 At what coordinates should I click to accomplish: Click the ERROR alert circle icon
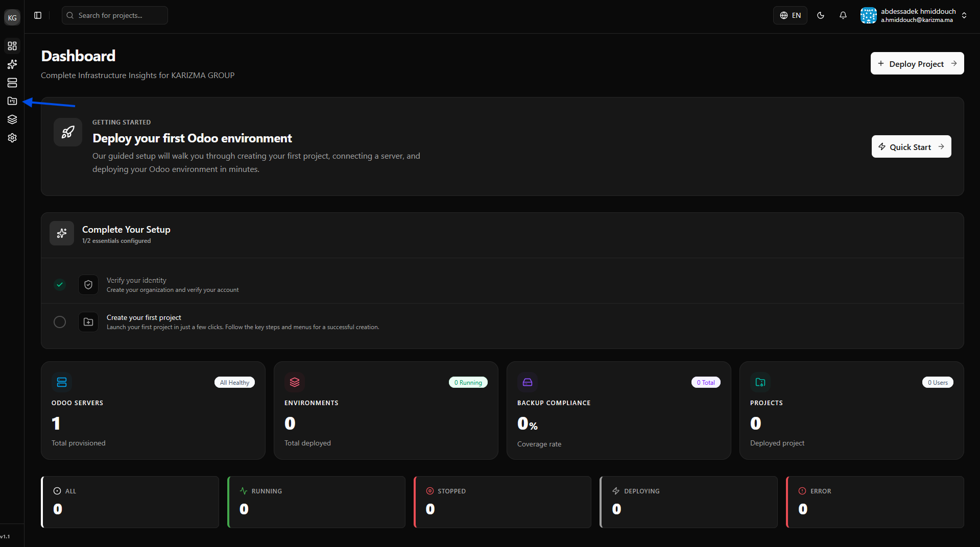(802, 491)
